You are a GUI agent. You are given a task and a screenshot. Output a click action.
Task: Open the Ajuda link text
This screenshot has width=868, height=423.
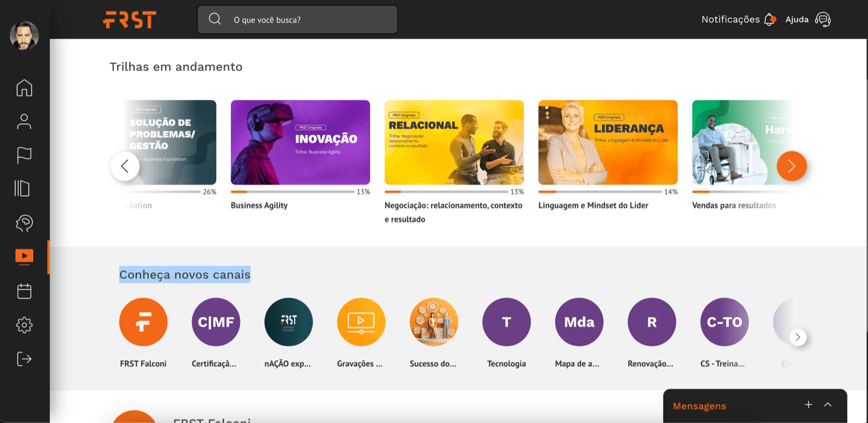coord(797,19)
